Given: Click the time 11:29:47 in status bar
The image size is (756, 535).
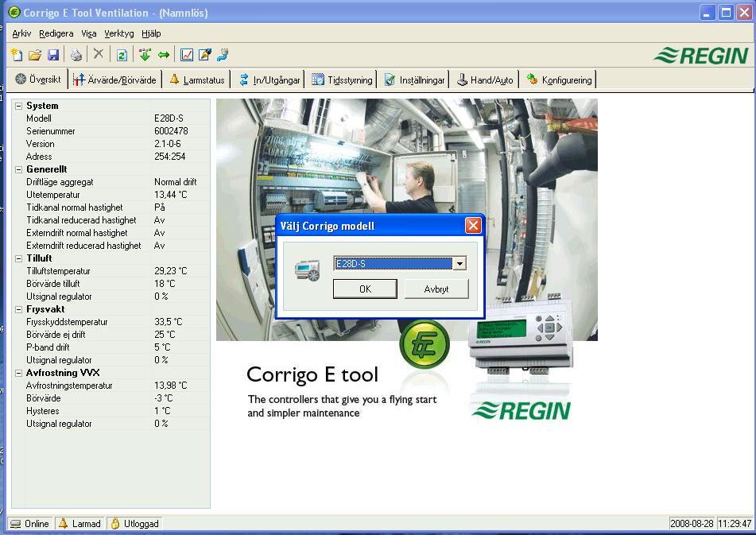Looking at the screenshot, I should [735, 524].
